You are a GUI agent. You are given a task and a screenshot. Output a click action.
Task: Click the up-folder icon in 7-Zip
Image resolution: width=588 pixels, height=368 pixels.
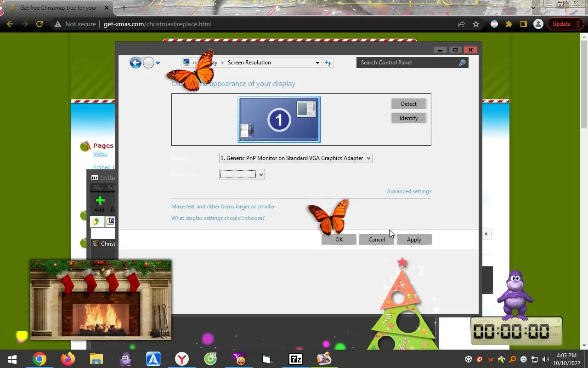pyautogui.click(x=96, y=222)
